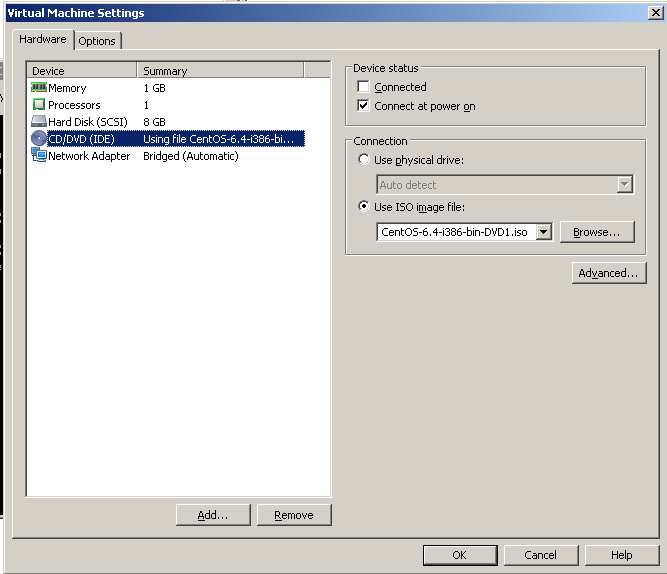The height and width of the screenshot is (574, 667).
Task: Click the Processors chip icon
Action: click(x=39, y=105)
